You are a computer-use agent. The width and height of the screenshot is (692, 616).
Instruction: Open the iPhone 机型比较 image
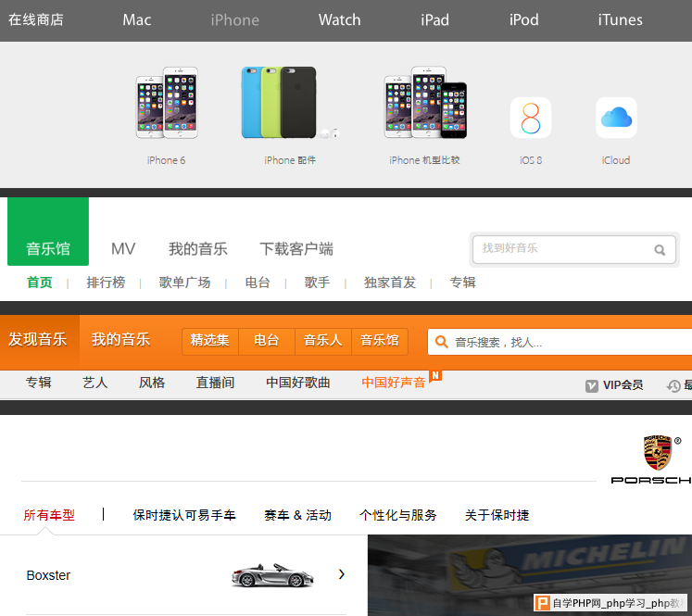tap(425, 103)
